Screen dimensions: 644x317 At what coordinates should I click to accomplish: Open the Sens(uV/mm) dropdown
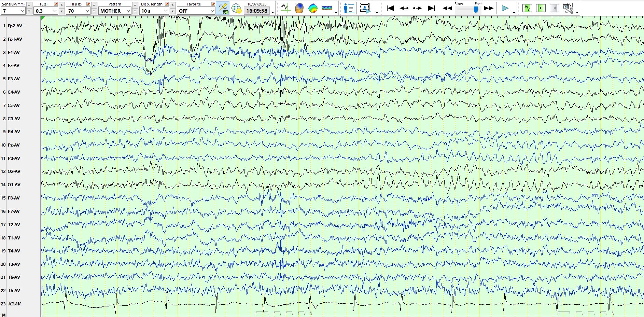click(13, 11)
